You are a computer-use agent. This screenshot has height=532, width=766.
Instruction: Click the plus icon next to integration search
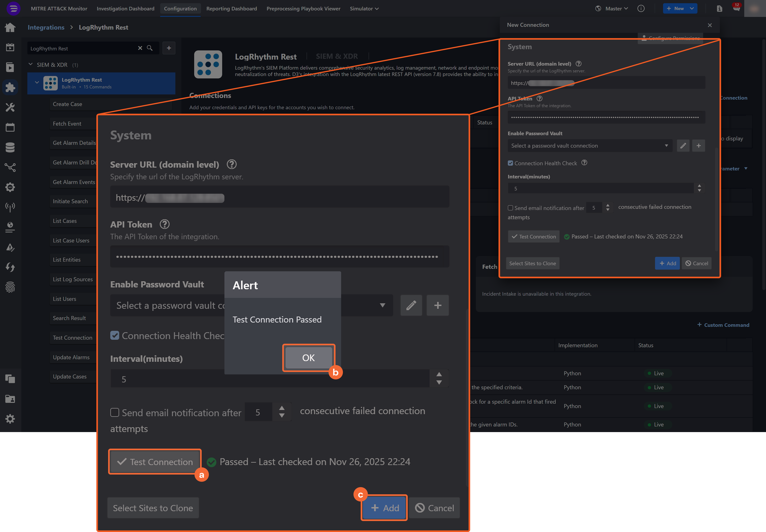click(x=169, y=48)
